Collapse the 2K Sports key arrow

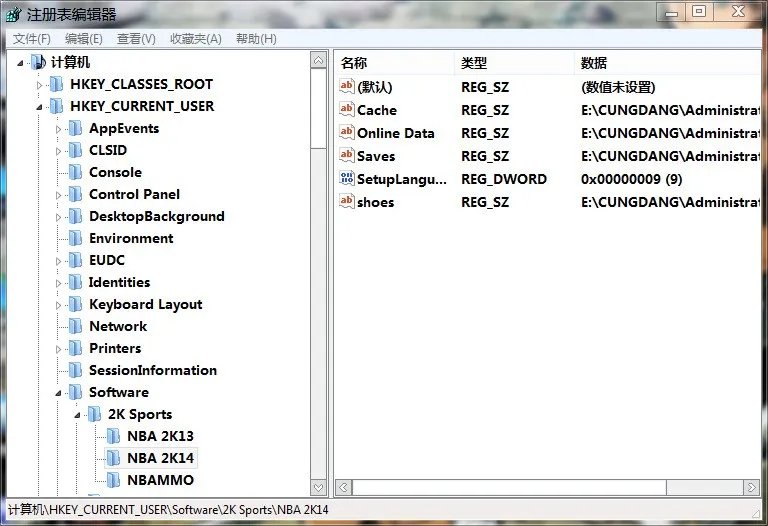point(77,415)
